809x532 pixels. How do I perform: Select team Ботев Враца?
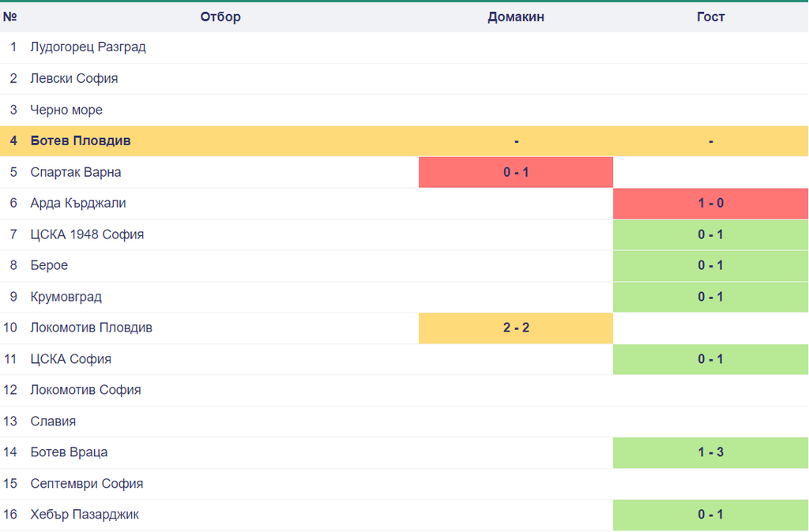pos(70,452)
